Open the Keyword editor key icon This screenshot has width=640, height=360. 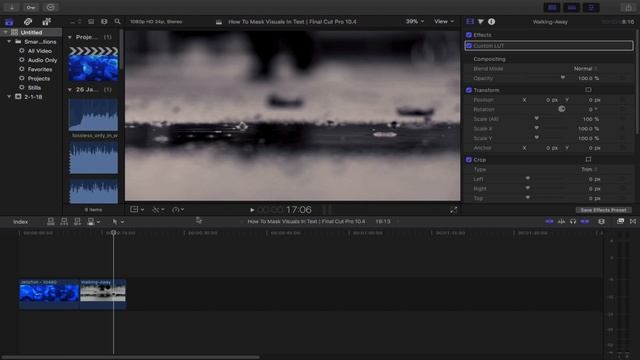pos(31,7)
